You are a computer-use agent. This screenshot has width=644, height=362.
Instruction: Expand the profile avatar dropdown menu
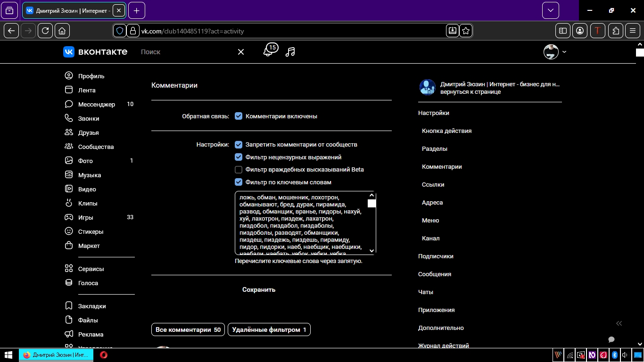pos(555,52)
